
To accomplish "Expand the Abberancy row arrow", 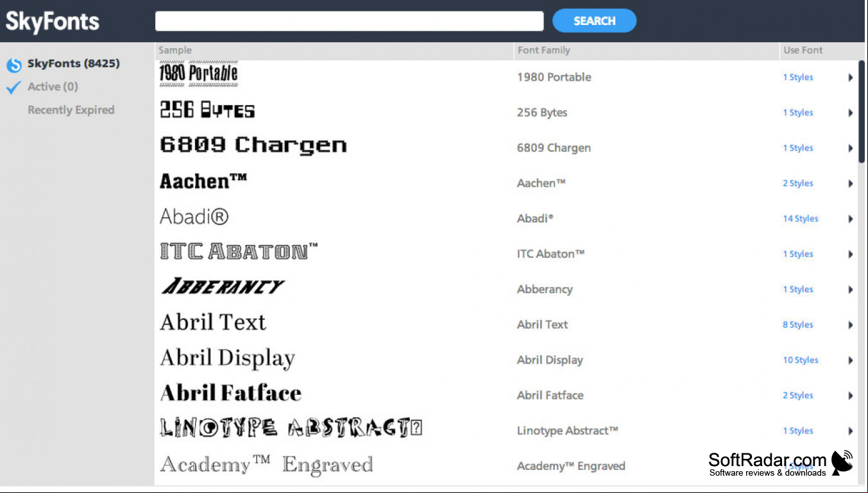I will (x=850, y=290).
